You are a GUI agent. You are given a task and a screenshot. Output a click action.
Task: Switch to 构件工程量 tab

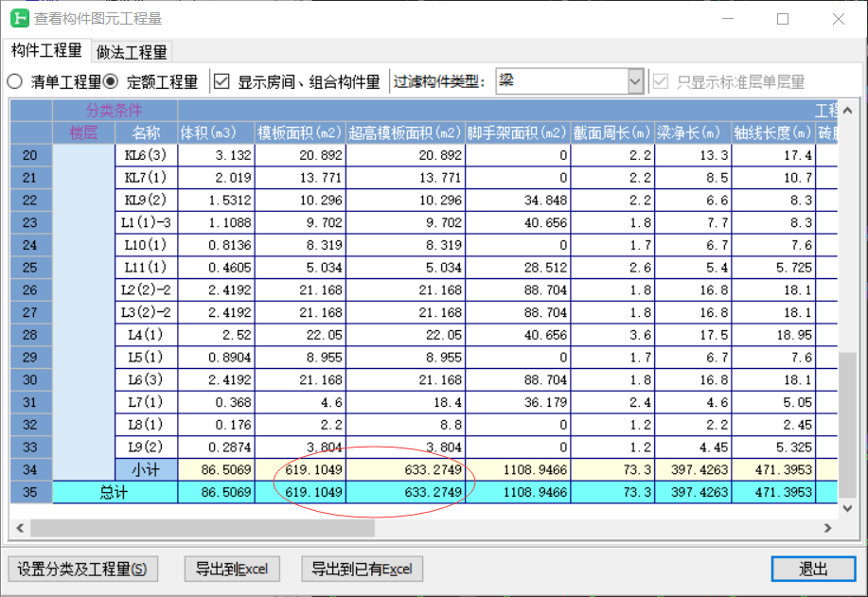[46, 51]
